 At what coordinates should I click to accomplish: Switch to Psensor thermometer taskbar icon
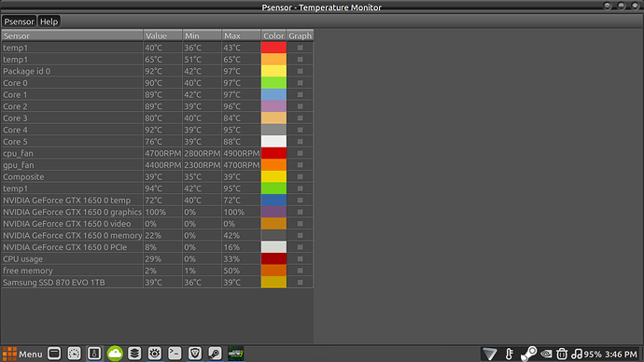94,354
